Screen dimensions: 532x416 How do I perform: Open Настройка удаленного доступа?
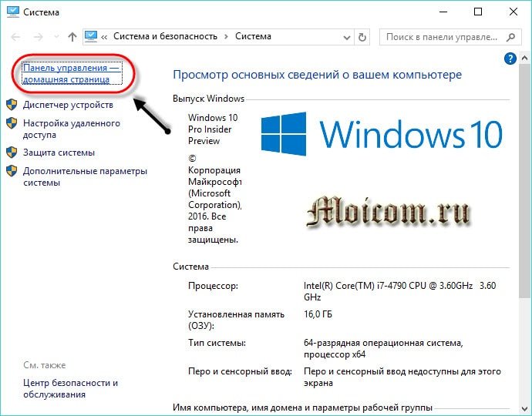tap(71, 129)
